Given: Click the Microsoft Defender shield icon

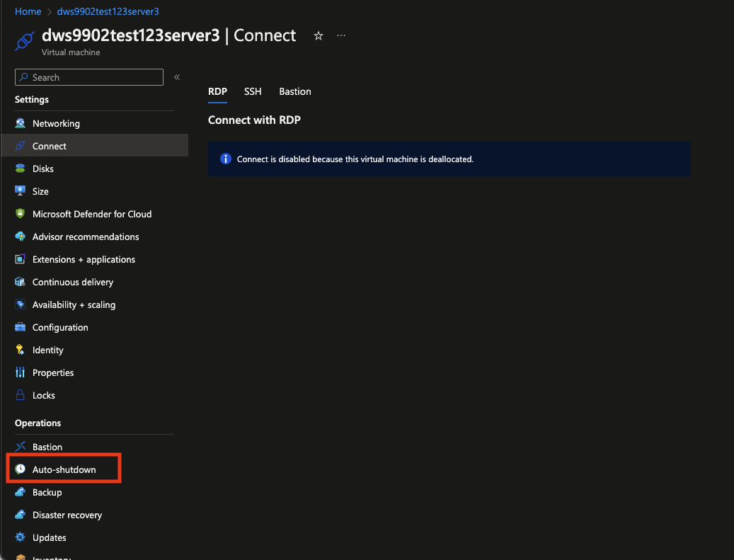Looking at the screenshot, I should tap(20, 214).
